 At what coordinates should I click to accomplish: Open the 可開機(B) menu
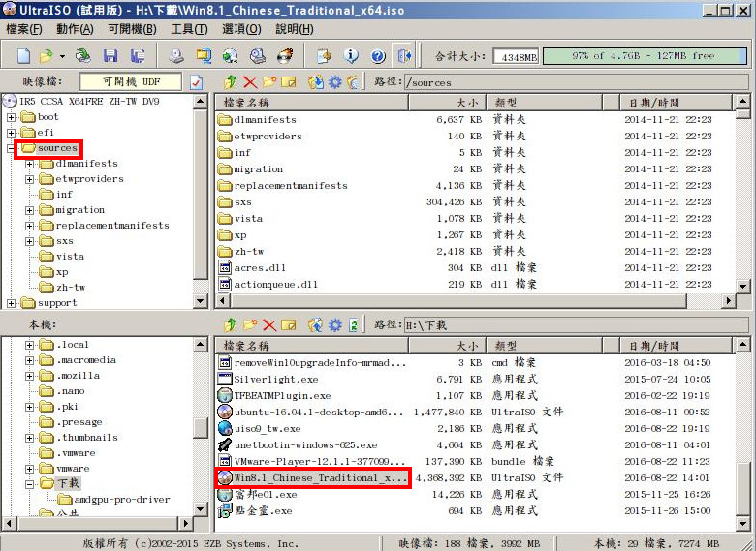coord(132,29)
